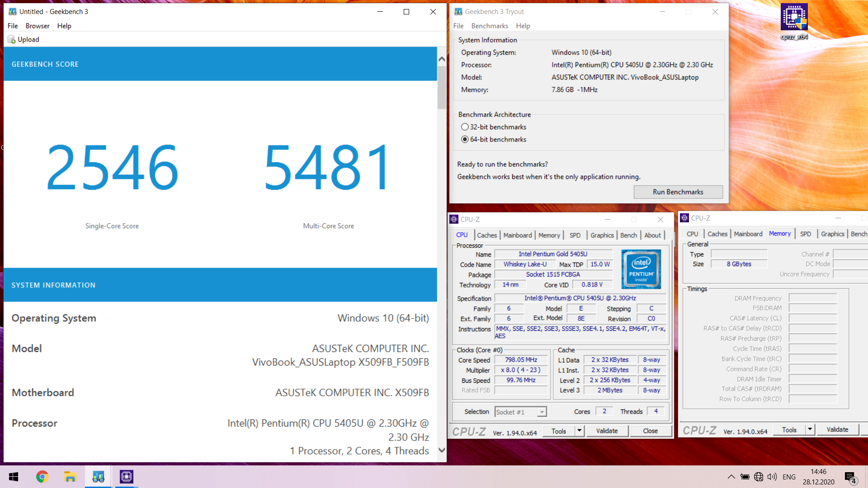Show hidden tray icons chevron

pos(731,477)
